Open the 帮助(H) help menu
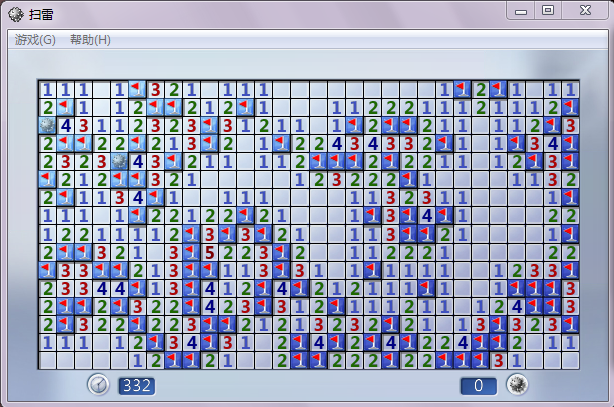614x407 pixels. click(x=90, y=40)
